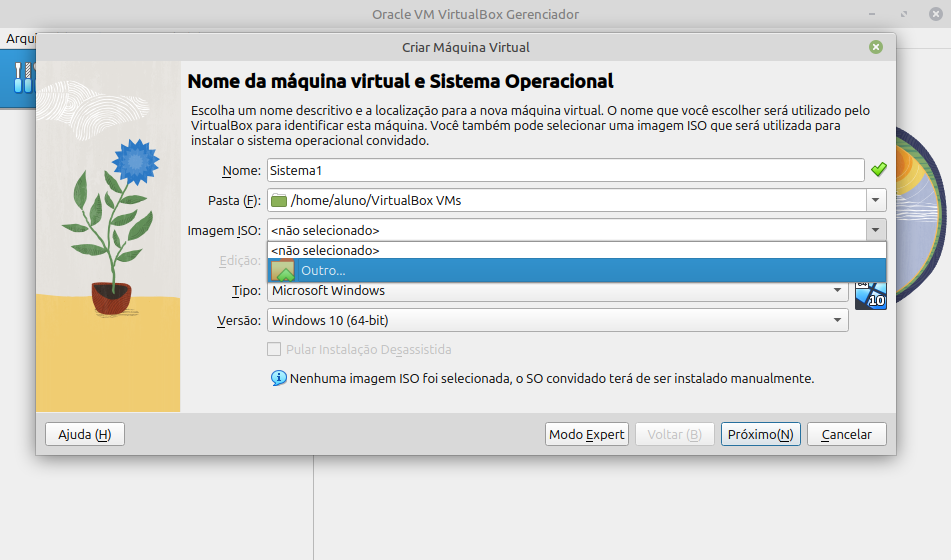The image size is (951, 560).
Task: Open the Tipo dropdown showing Microsoft Windows
Action: pyautogui.click(x=556, y=291)
